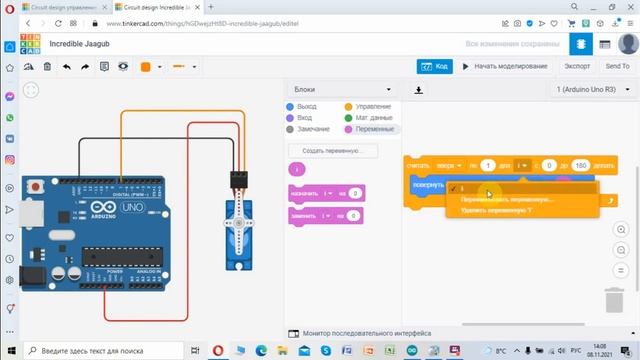Click the Tinkercad logo

coord(30,44)
